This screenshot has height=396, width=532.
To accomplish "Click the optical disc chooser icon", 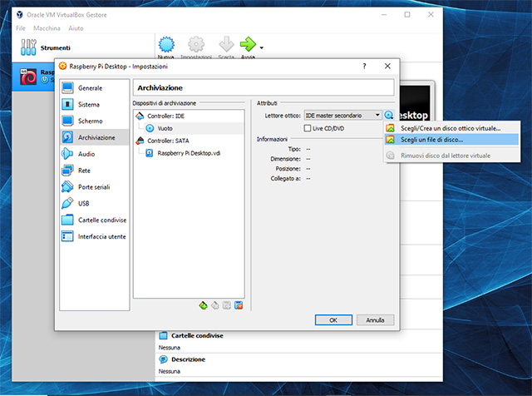I will tap(389, 116).
